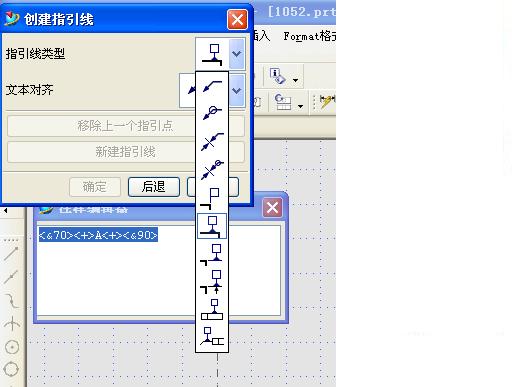The image size is (512, 387).
Task: Close the 创建指引线 dialog
Action: click(x=237, y=19)
